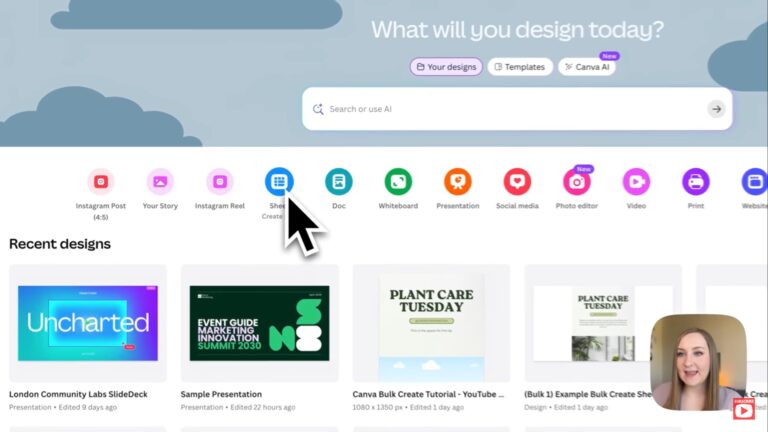The image size is (768, 432).
Task: Launch the Photo editor icon
Action: tap(577, 182)
